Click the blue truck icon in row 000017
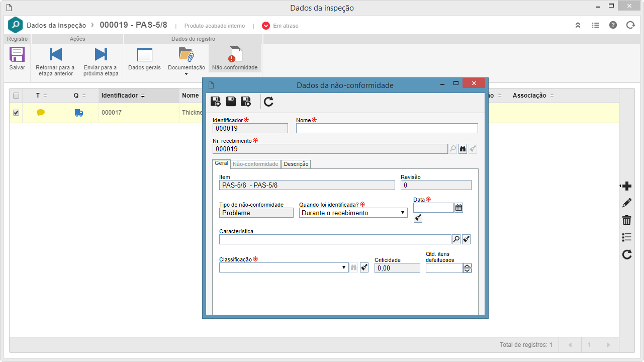 point(78,113)
